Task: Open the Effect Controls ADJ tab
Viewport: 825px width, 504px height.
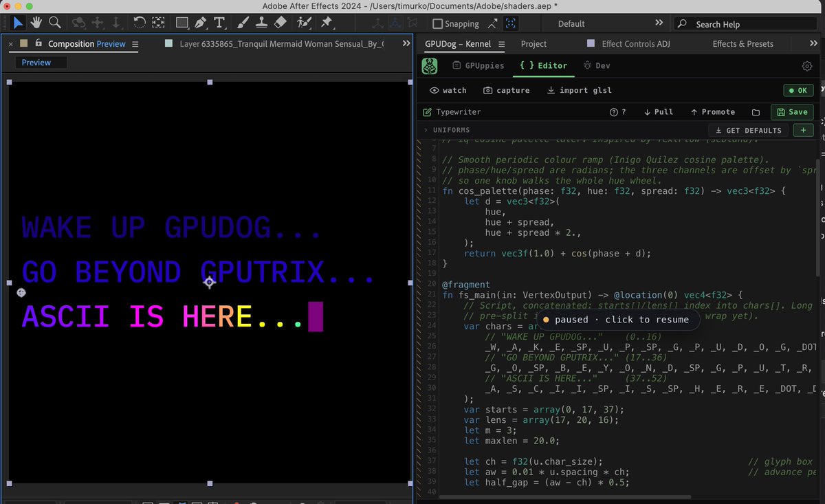Action: (x=636, y=43)
